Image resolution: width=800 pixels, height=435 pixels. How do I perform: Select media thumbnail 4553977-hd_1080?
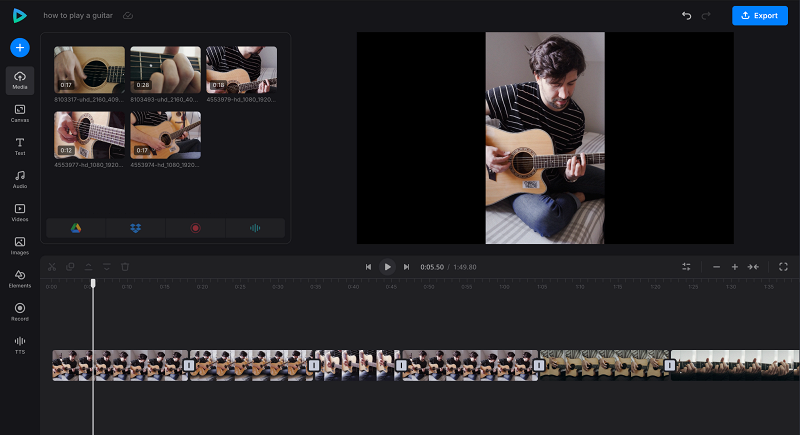coord(89,135)
